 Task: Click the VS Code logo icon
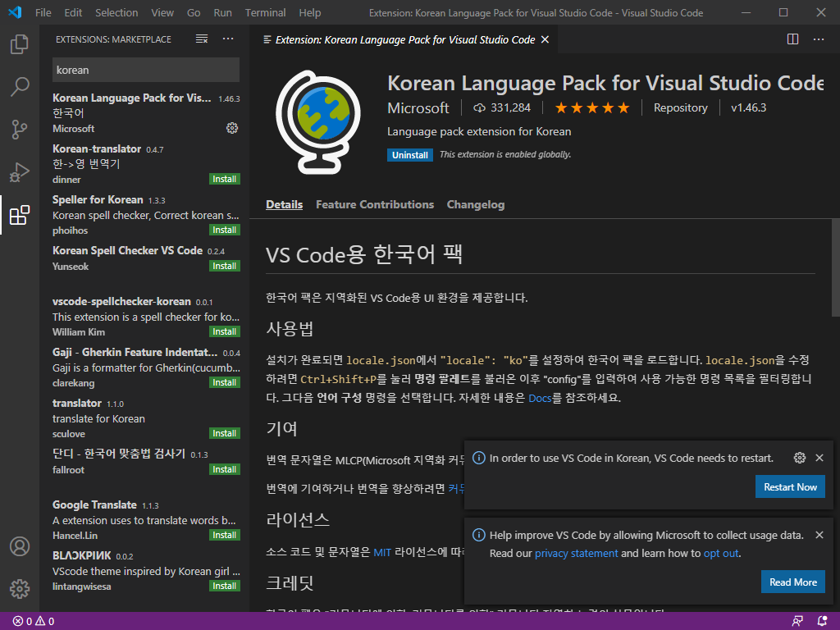click(15, 11)
